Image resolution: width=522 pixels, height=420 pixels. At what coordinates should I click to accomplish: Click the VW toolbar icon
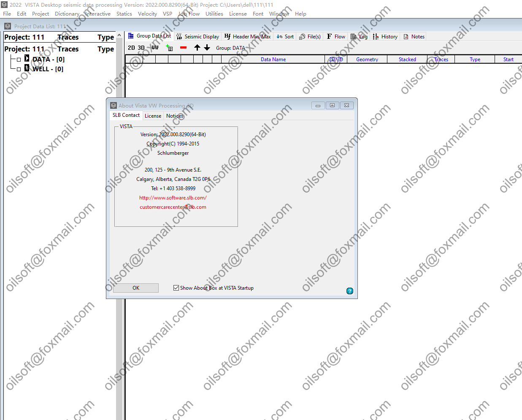tap(155, 48)
